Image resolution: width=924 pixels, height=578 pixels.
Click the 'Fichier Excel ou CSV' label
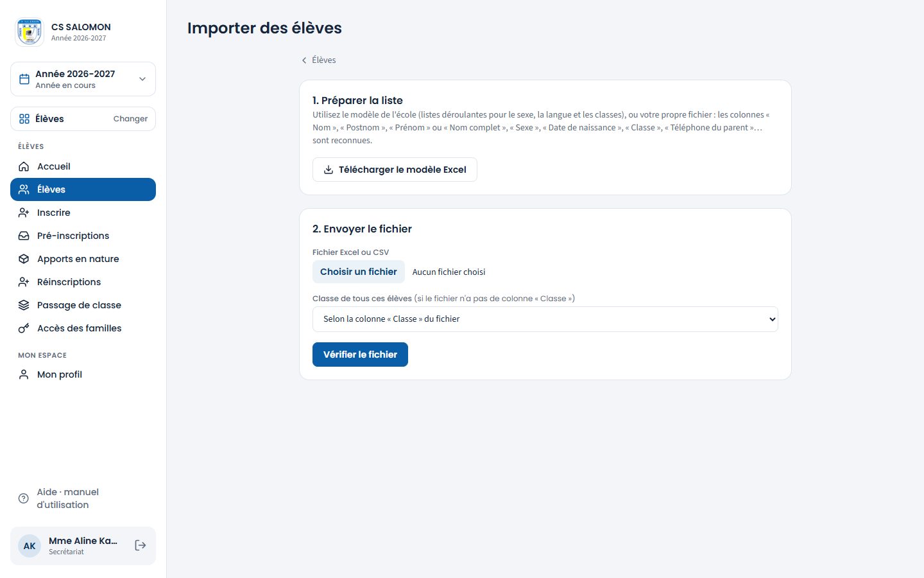pyautogui.click(x=350, y=252)
